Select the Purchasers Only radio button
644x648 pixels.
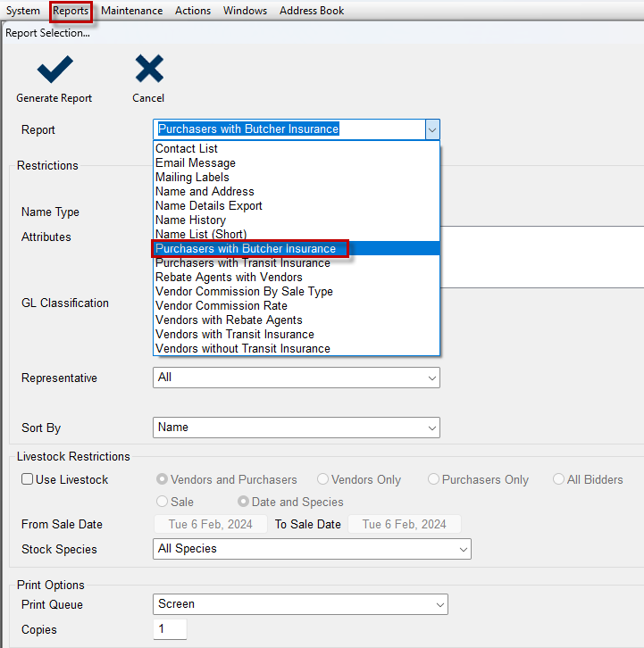(433, 479)
